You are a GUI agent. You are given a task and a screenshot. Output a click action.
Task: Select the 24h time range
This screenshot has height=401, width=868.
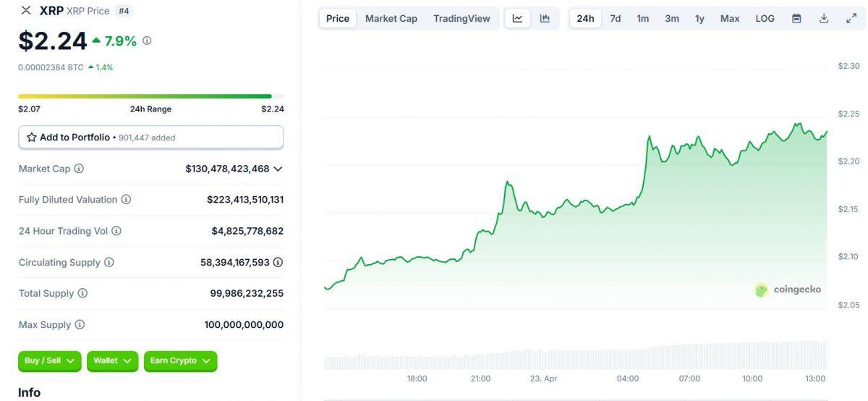coord(585,19)
